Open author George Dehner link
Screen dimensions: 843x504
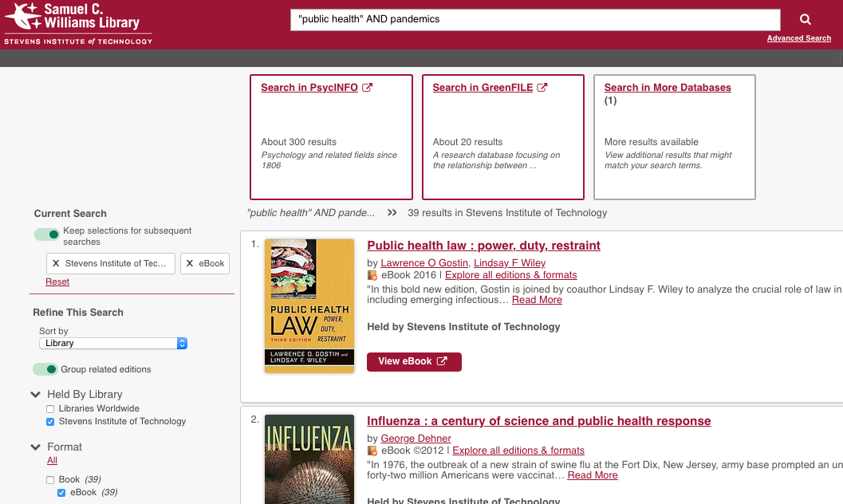click(x=416, y=439)
